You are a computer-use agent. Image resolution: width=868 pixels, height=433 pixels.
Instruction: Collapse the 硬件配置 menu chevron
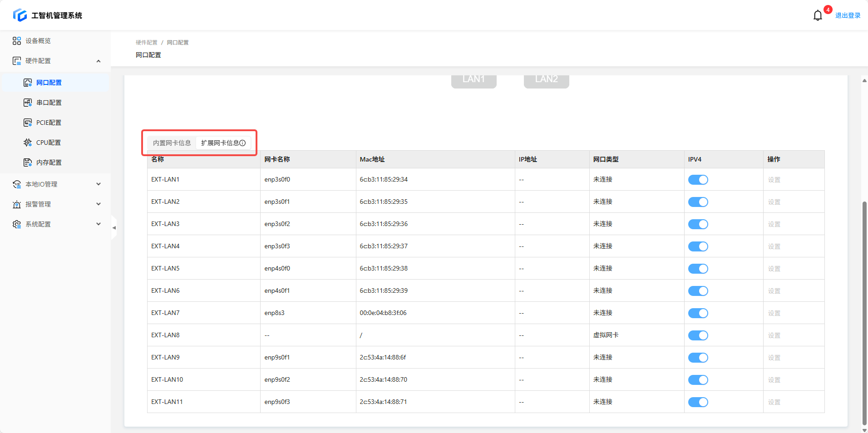click(99, 61)
